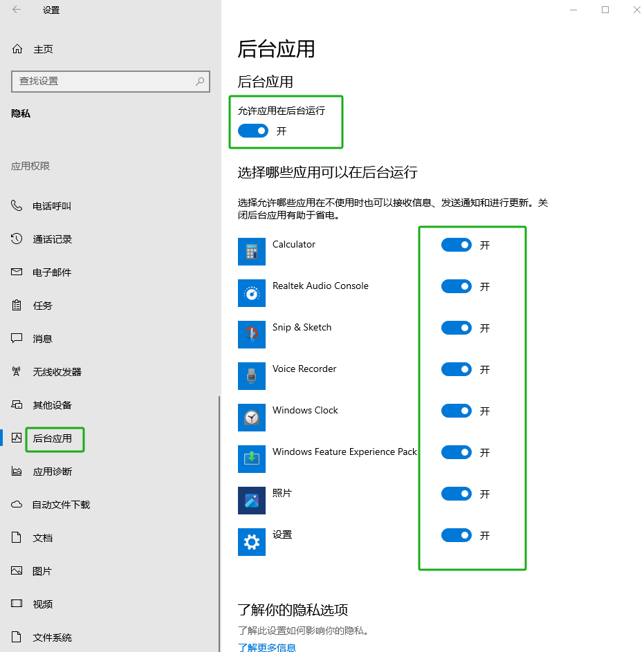Disable background running for Calculator
The image size is (644, 652).
coord(457,245)
